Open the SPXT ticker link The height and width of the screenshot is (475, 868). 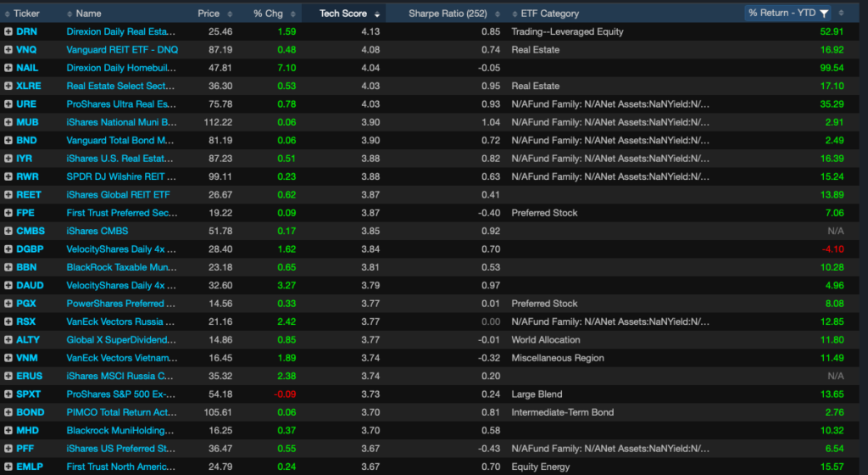(x=28, y=394)
